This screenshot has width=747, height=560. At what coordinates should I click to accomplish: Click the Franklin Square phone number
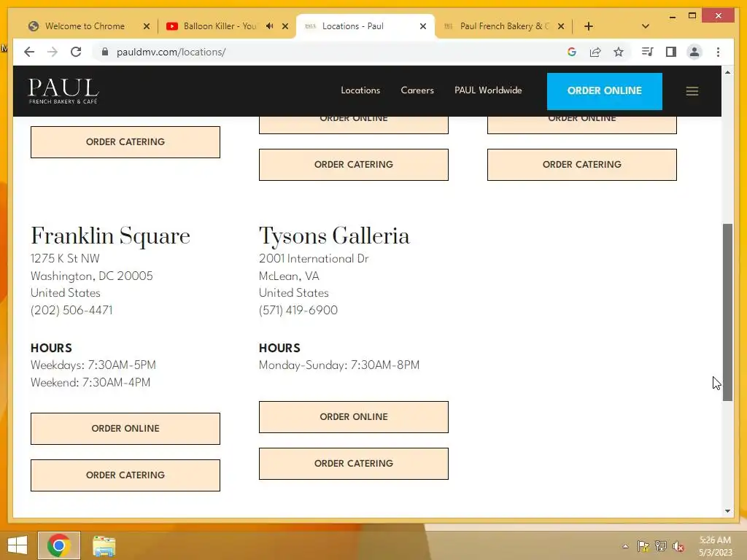[x=71, y=311]
